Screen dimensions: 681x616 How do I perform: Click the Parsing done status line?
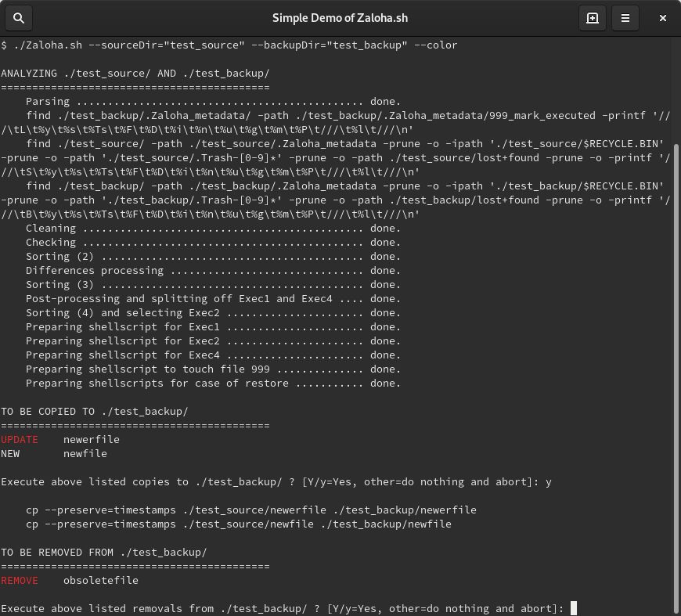click(211, 101)
